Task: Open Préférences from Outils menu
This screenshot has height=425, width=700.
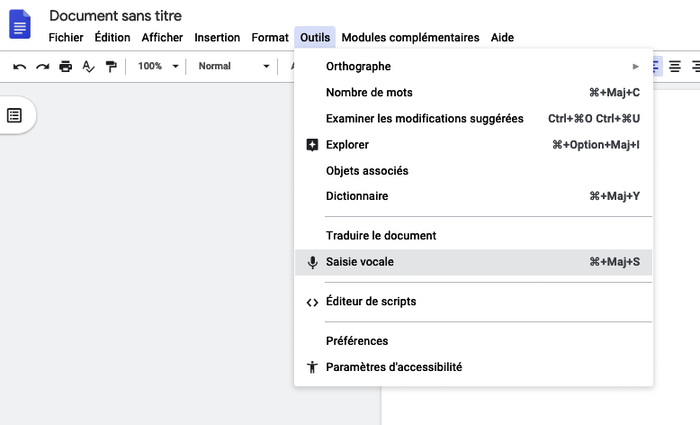Action: tap(474, 341)
